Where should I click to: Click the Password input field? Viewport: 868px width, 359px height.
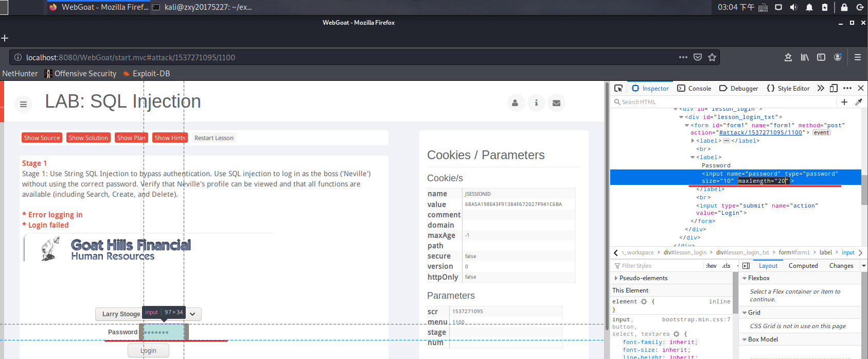(x=164, y=332)
